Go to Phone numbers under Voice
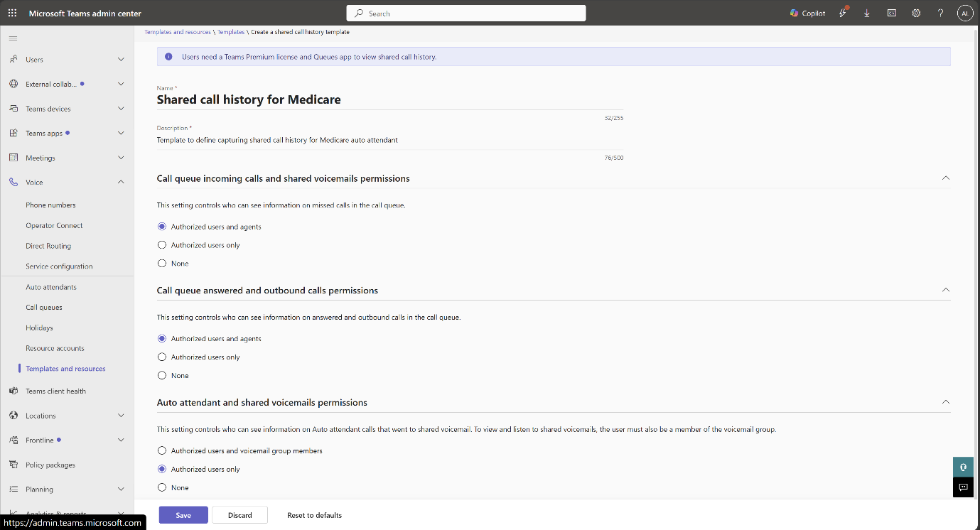980x530 pixels. point(50,205)
